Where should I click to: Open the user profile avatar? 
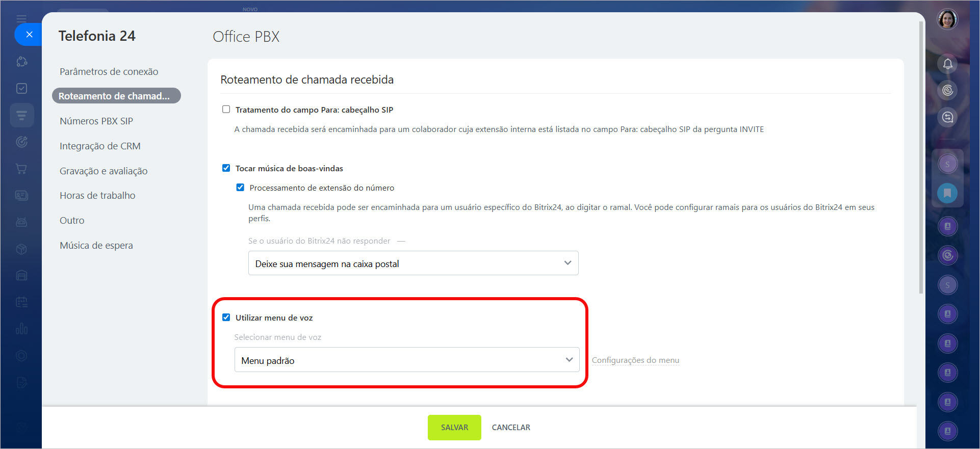pyautogui.click(x=947, y=20)
